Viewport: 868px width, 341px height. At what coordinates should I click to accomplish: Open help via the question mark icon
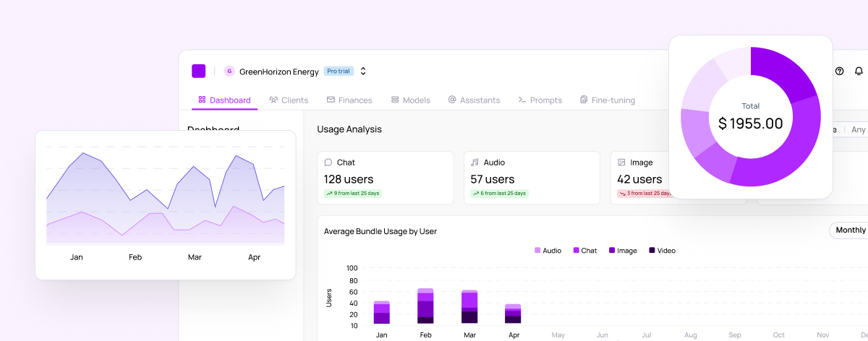(x=840, y=71)
